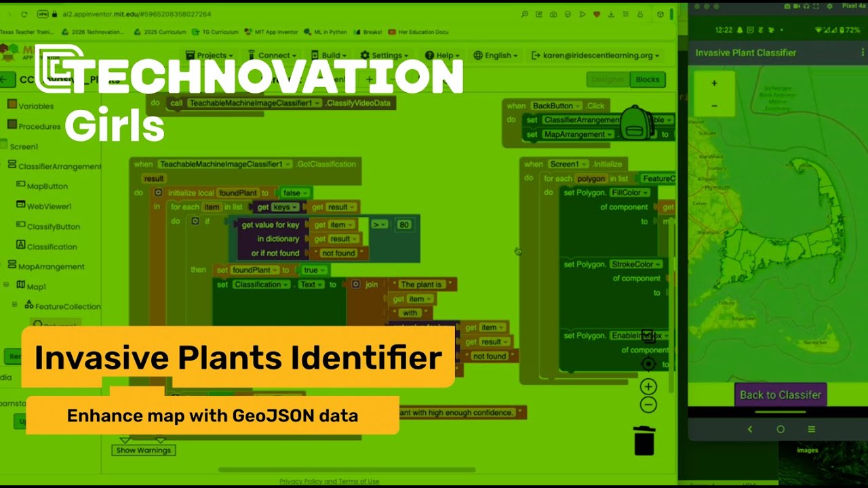Zoom in the blocks workspace with plus

pyautogui.click(x=648, y=387)
